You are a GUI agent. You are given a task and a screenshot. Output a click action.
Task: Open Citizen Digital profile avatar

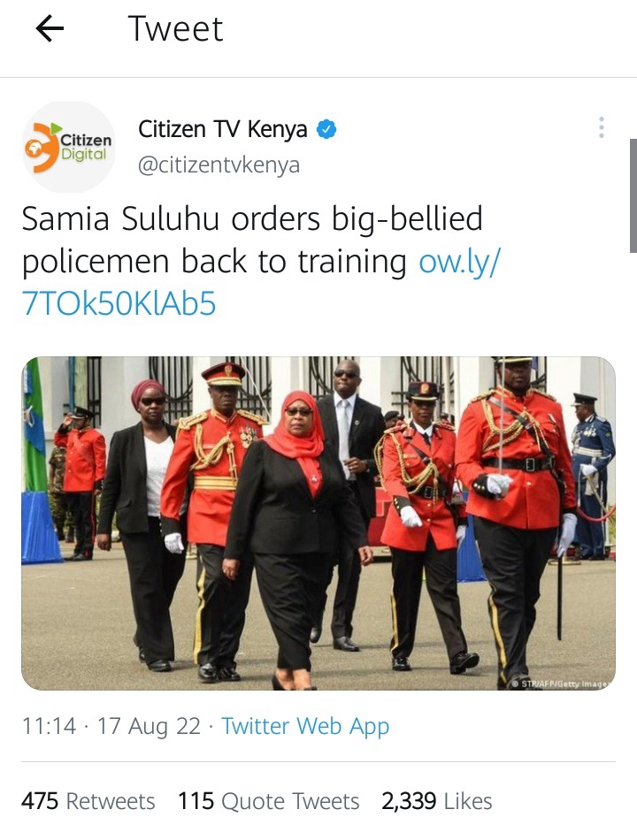point(69,148)
